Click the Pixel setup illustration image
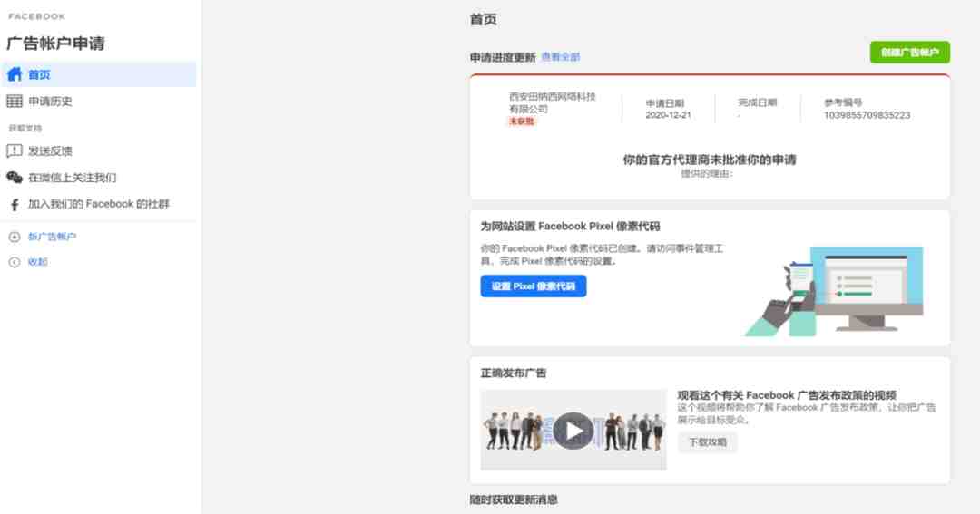The height and width of the screenshot is (514, 980). (834, 291)
